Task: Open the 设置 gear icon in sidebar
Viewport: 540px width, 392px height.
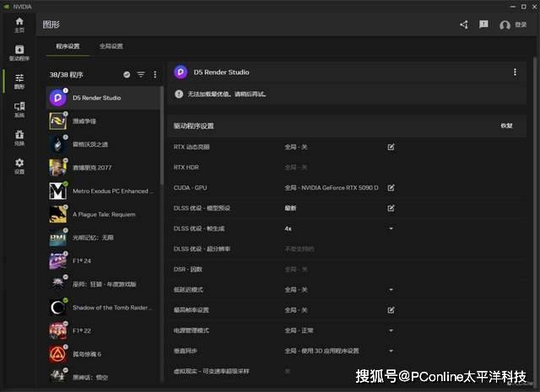Action: click(x=19, y=165)
